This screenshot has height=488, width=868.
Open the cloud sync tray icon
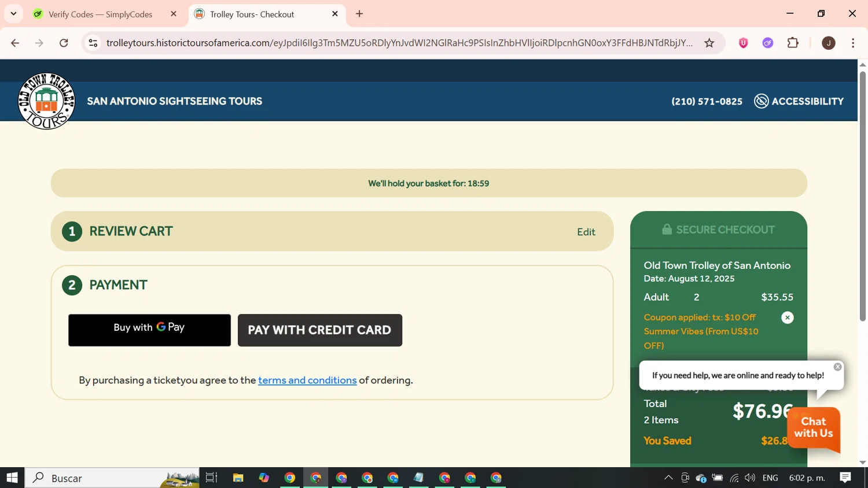coord(701,478)
